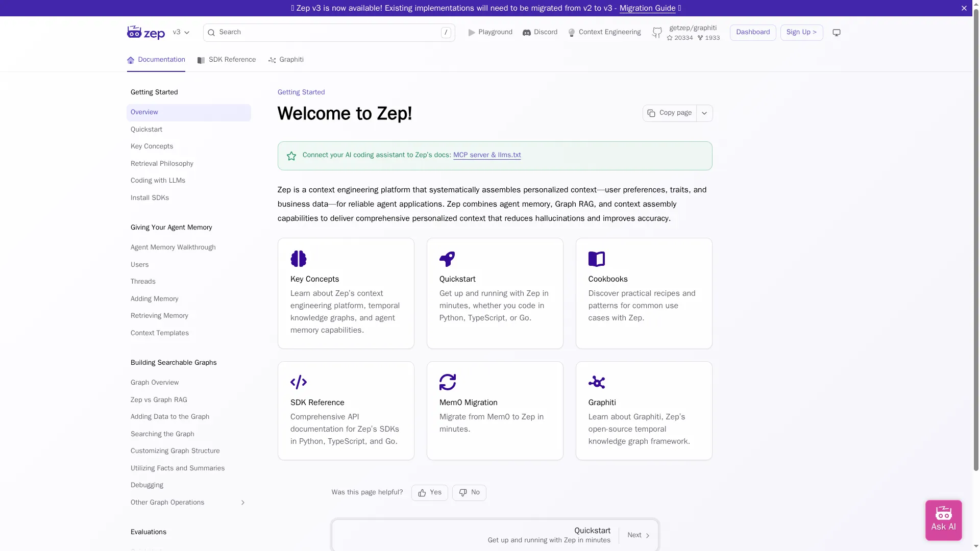Vote Yes on page helpfulness
This screenshot has width=980, height=551.
(429, 492)
